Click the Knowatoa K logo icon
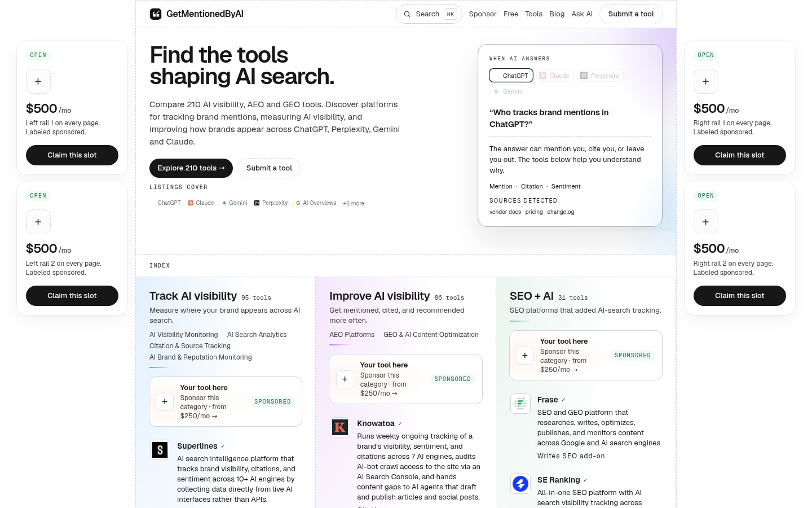 340,427
